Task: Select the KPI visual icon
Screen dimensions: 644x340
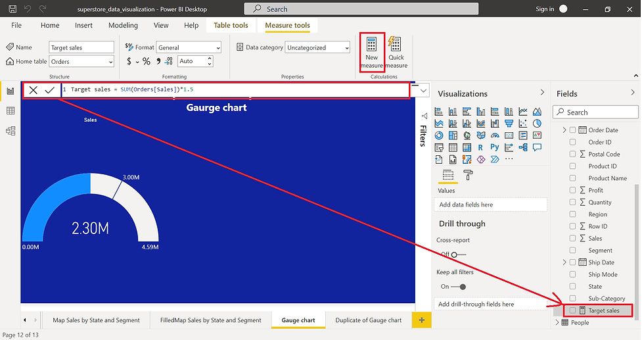Action: 537,135
